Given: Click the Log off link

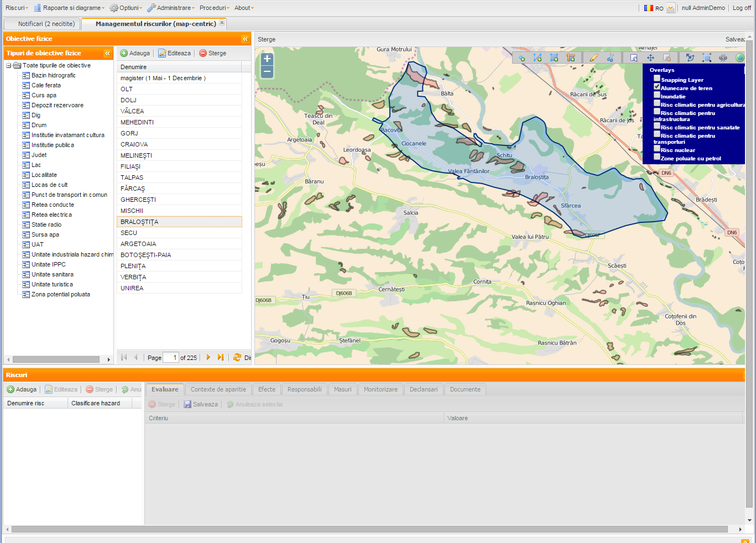Looking at the screenshot, I should 742,8.
